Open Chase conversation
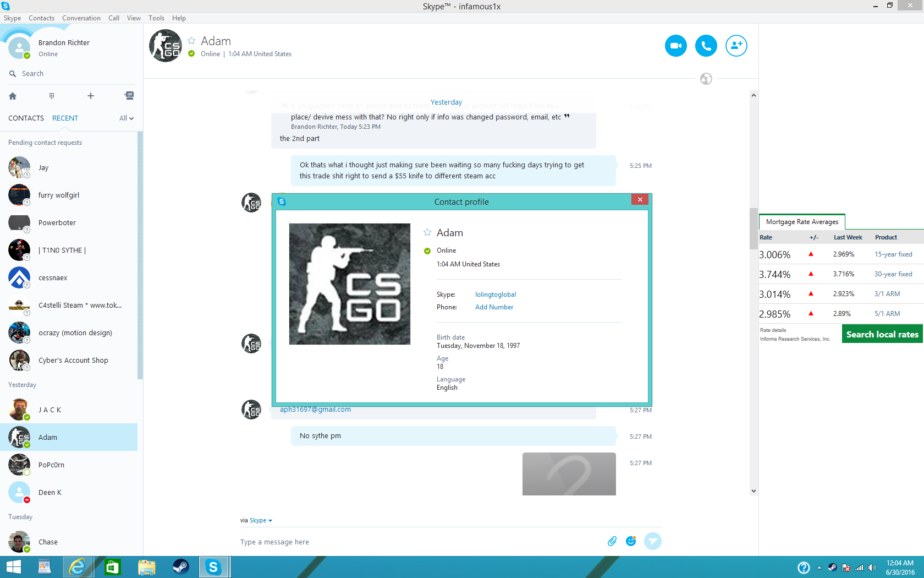Viewport: 924px width, 578px height. (69, 542)
